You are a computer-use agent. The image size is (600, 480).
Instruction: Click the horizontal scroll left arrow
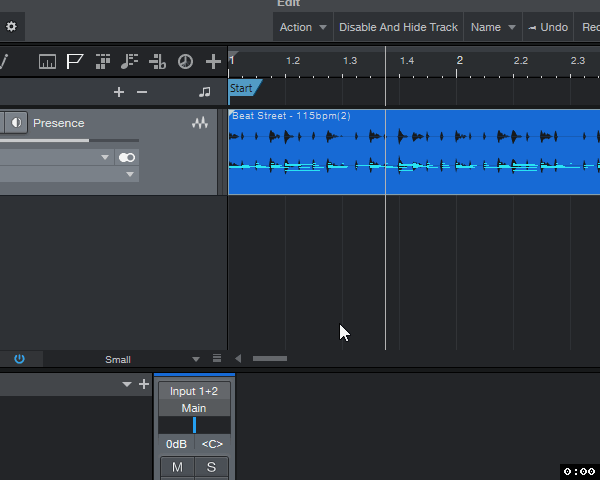click(238, 359)
